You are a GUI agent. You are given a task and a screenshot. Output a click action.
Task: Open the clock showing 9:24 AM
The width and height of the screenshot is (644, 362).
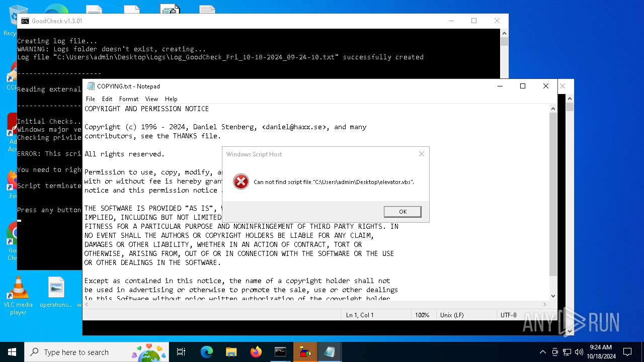coord(601,352)
